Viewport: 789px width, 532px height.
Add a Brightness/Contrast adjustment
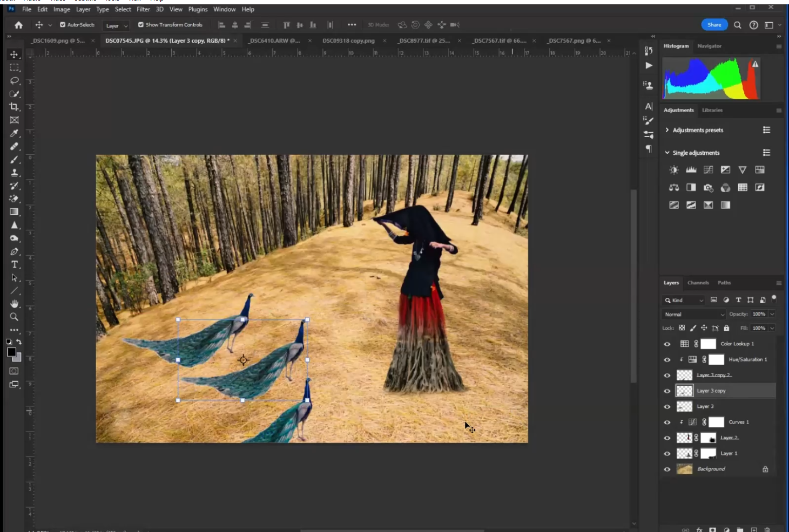[x=674, y=170]
